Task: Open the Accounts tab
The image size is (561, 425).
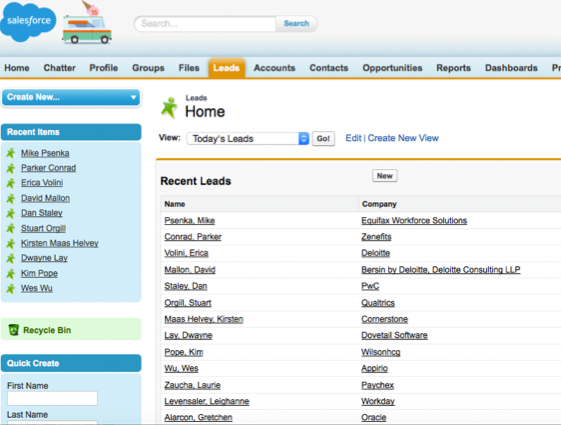Action: 274,68
